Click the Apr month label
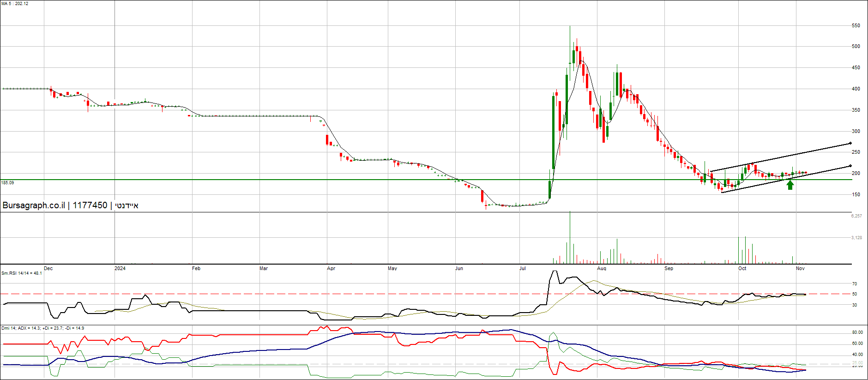 tap(331, 268)
